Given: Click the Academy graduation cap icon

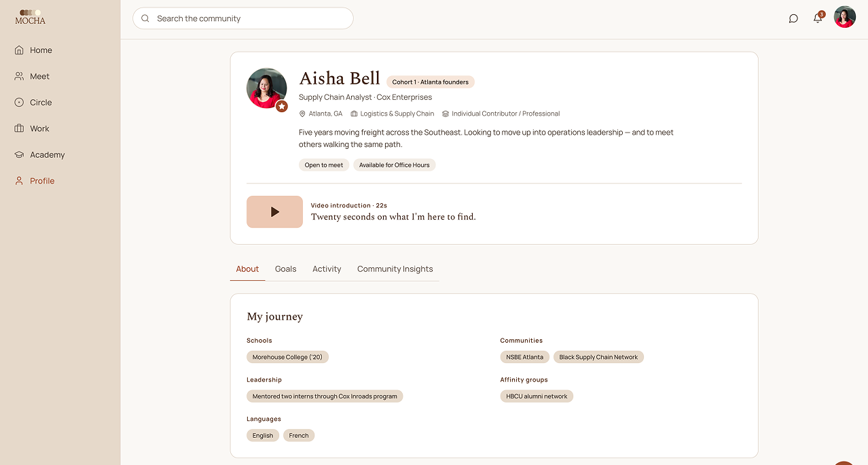Looking at the screenshot, I should coord(19,155).
